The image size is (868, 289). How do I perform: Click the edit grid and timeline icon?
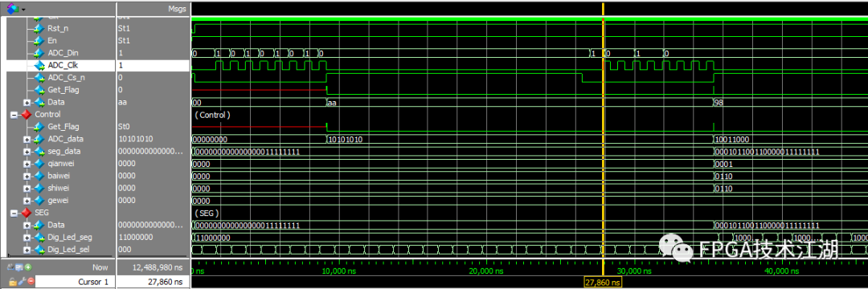point(19,267)
